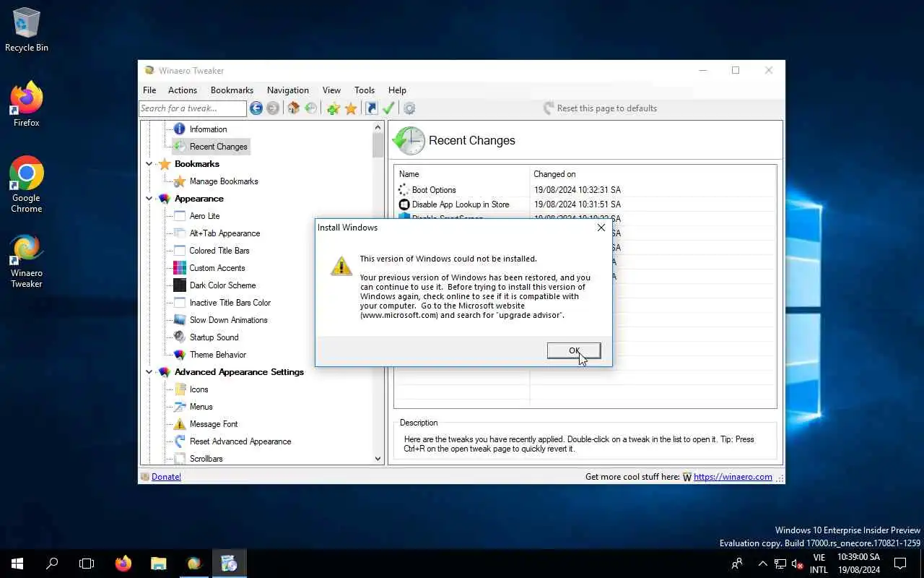Select Colored Title Bars tree item

coord(219,251)
